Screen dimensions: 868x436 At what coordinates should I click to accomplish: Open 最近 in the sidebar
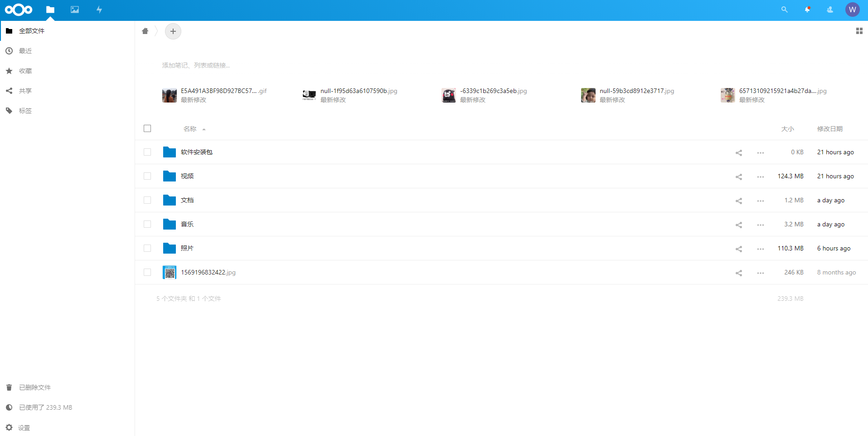click(25, 50)
